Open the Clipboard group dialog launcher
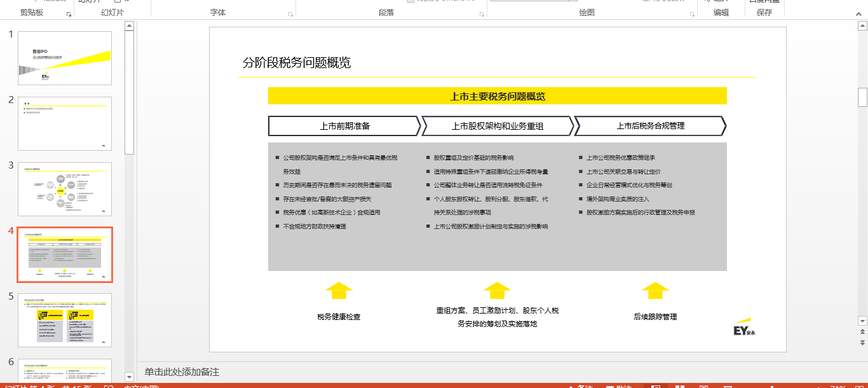The height and width of the screenshot is (388, 868). click(69, 13)
